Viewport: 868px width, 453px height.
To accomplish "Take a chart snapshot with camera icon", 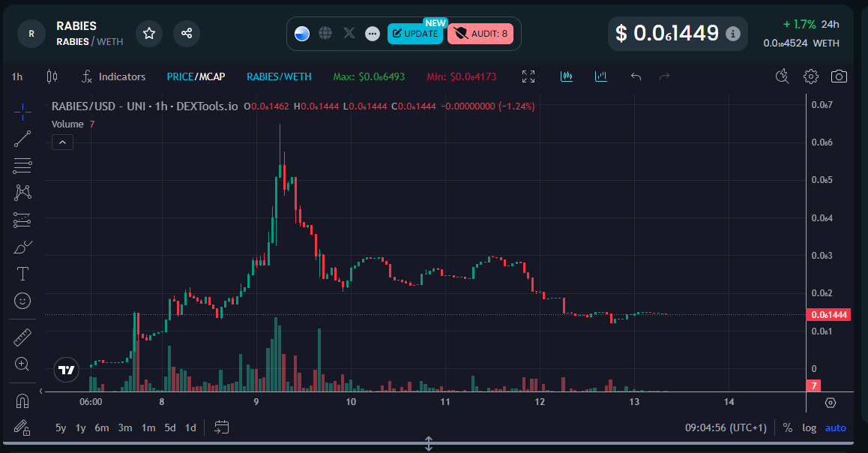I will 840,76.
